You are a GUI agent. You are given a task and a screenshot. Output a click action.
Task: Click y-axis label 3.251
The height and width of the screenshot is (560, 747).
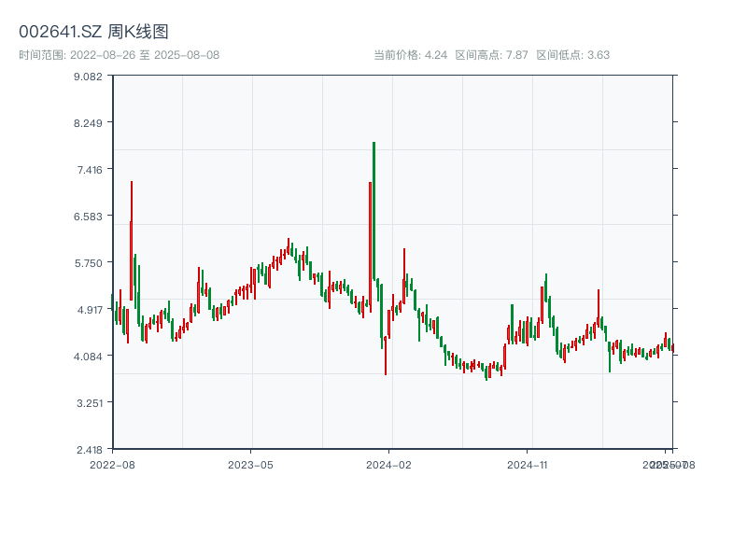(x=90, y=403)
